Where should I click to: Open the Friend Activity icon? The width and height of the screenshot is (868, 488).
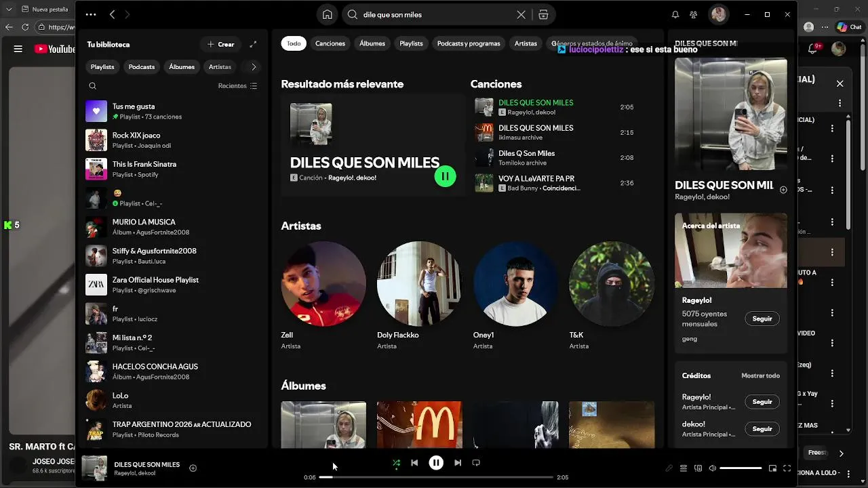[693, 14]
